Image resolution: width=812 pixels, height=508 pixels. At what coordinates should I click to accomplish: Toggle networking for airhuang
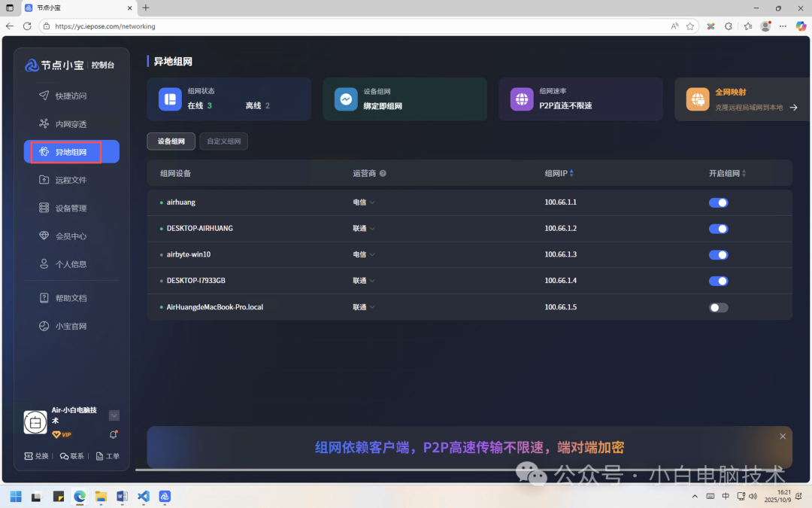[718, 202]
